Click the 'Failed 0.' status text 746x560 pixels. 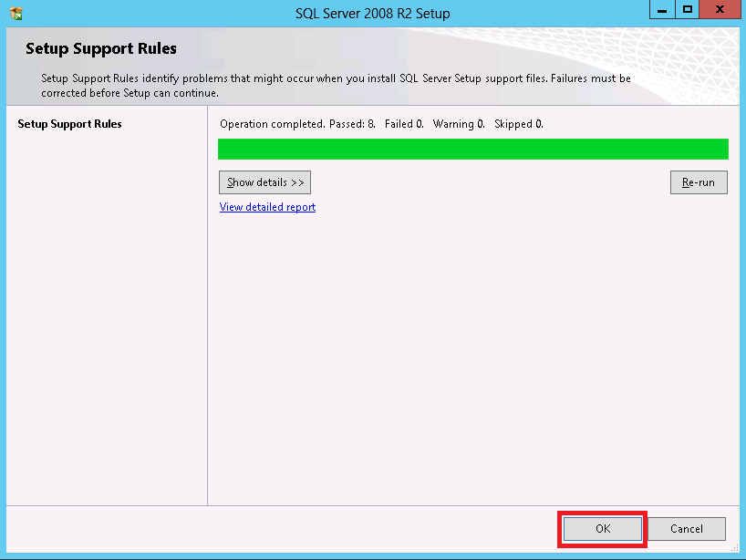[x=404, y=124]
